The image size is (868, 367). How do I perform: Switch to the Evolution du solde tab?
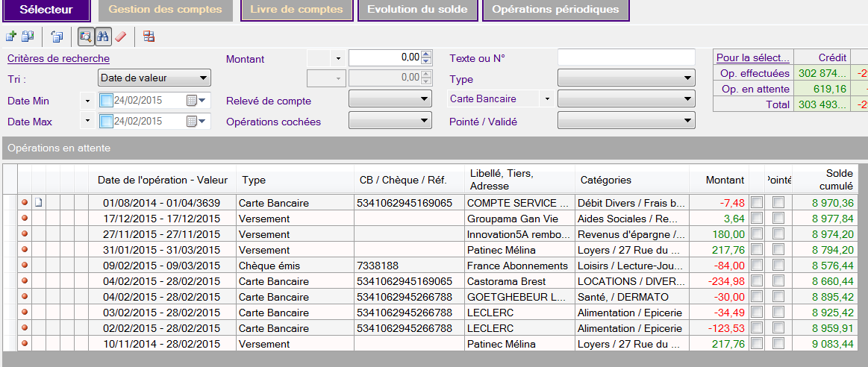[x=417, y=10]
